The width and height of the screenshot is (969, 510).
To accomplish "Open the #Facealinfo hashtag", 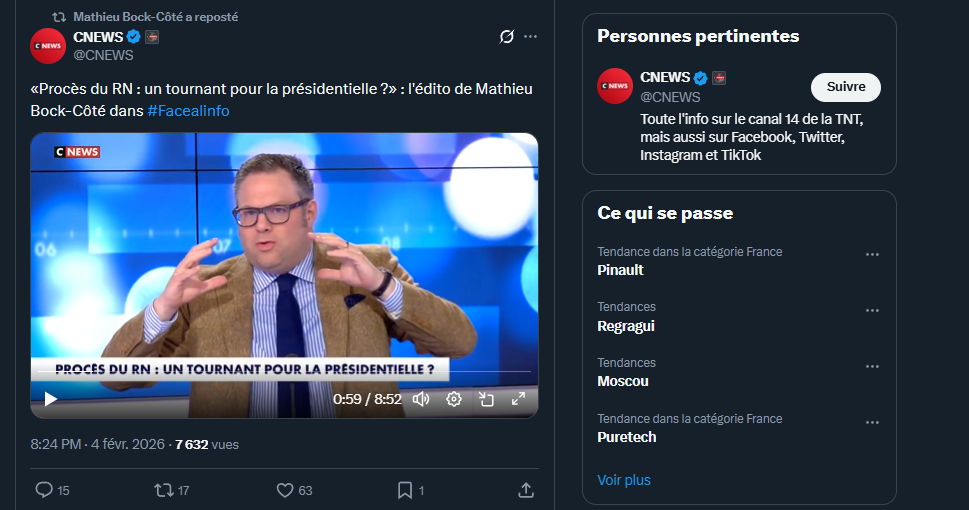I will pos(188,111).
